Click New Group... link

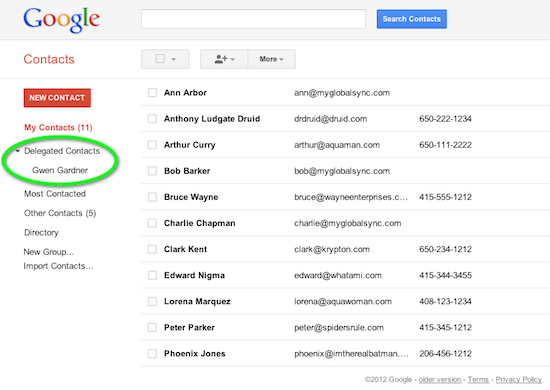49,252
